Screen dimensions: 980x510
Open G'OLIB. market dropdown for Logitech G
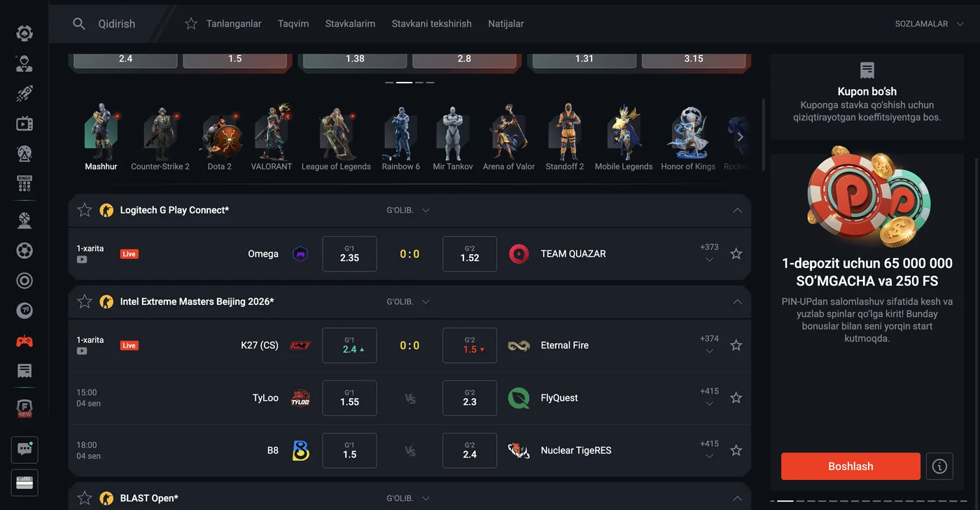[408, 210]
